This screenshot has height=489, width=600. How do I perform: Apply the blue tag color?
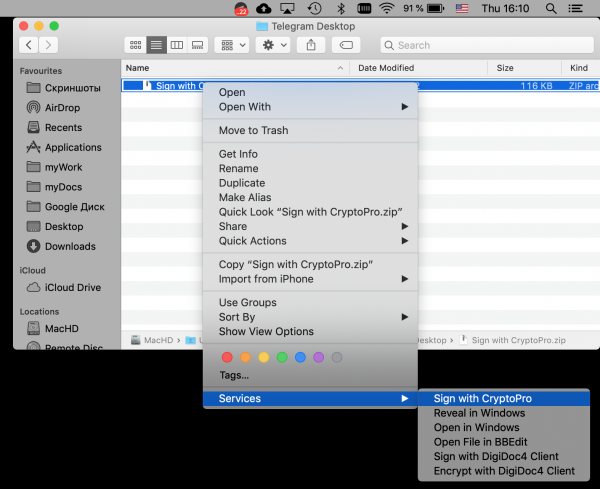(x=300, y=357)
